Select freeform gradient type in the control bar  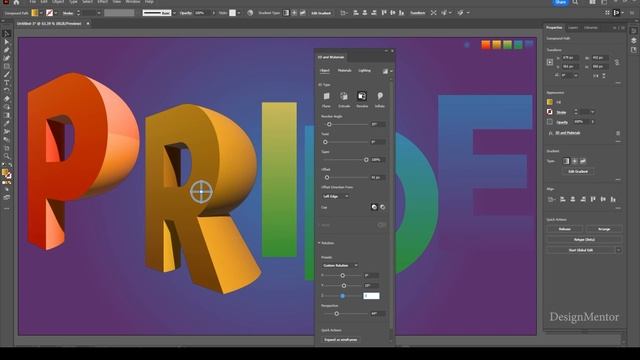pyautogui.click(x=302, y=13)
